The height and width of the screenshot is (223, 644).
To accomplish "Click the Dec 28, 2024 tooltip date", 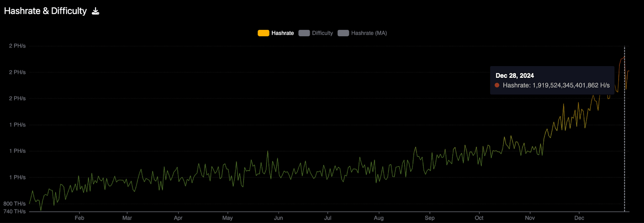I will coord(515,75).
